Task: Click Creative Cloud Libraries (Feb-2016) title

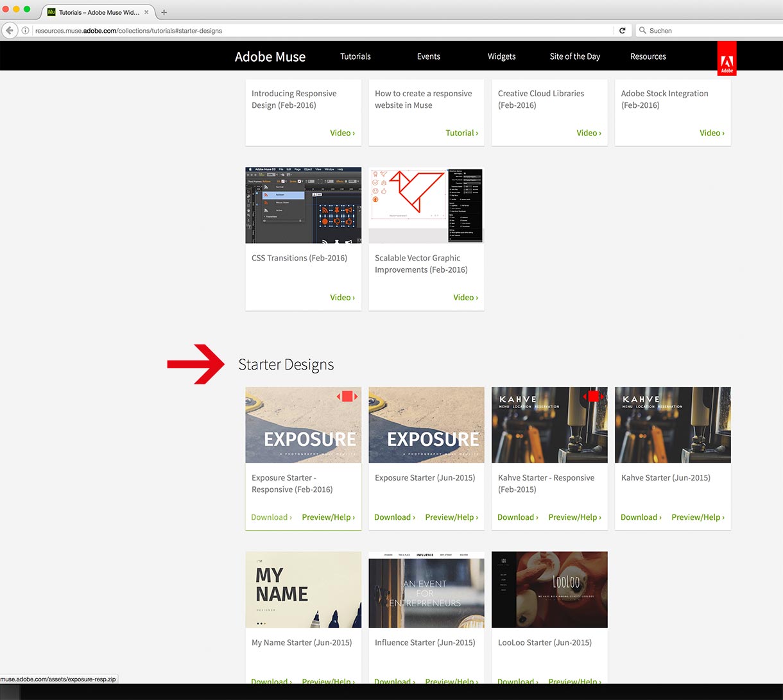Action: tap(541, 99)
